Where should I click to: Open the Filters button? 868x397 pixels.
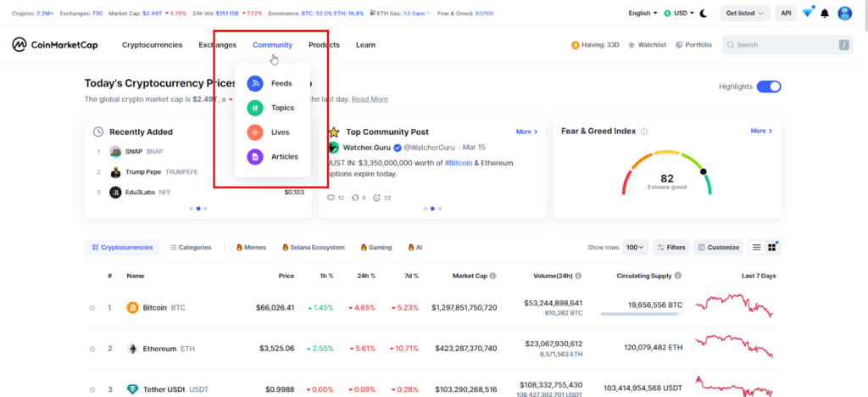671,248
